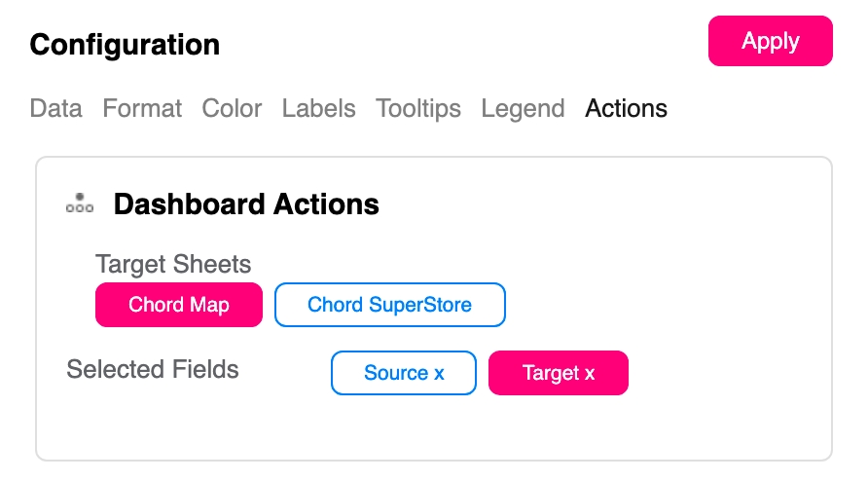The height and width of the screenshot is (481, 868).
Task: Click the Configuration title
Action: pyautogui.click(x=125, y=44)
